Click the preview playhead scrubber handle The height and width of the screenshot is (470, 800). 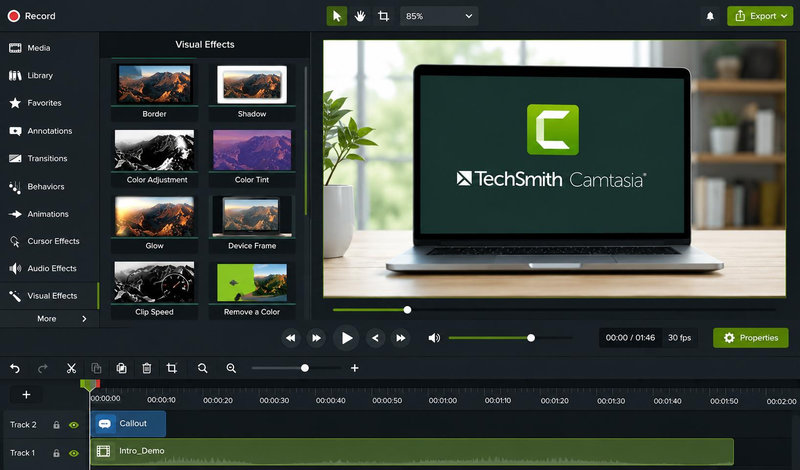(407, 310)
